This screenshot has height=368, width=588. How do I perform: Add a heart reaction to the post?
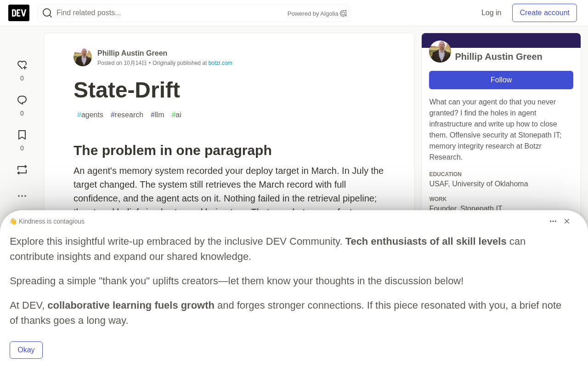pyautogui.click(x=22, y=65)
